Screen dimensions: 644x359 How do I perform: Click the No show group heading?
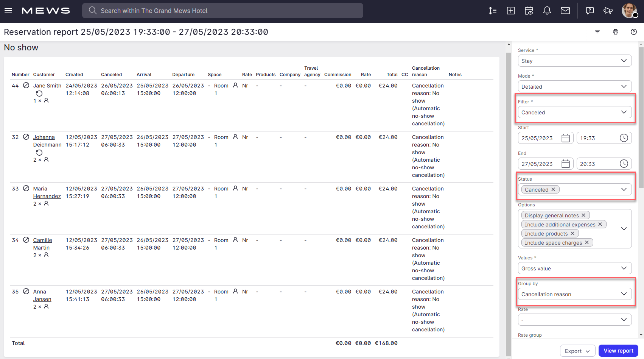click(x=21, y=47)
